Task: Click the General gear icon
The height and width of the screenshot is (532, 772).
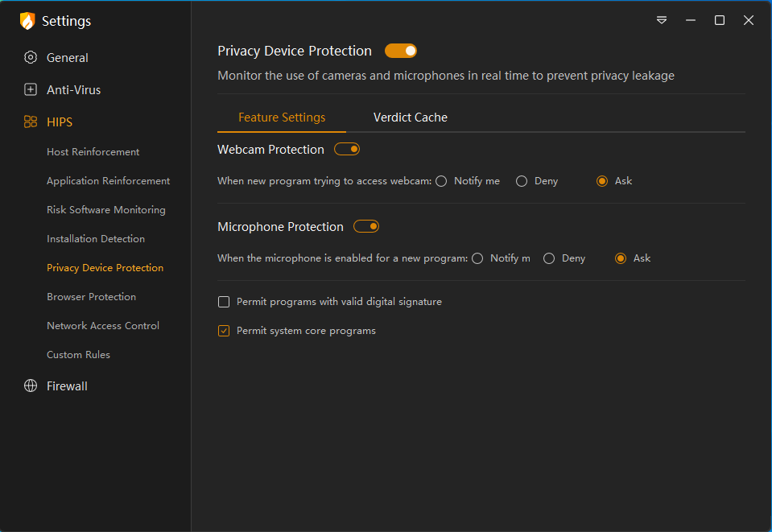Action: (x=31, y=58)
